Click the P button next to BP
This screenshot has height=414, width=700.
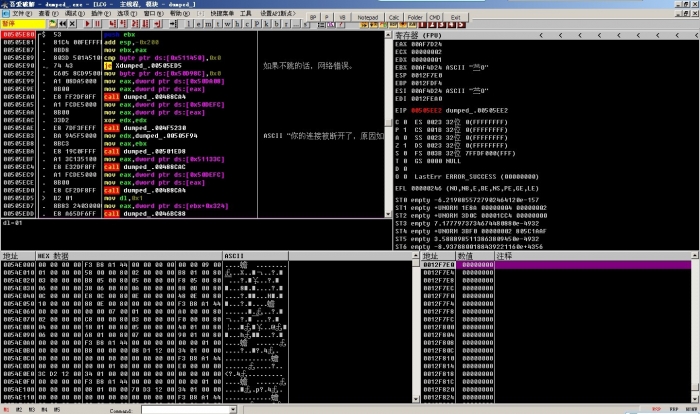(x=326, y=17)
